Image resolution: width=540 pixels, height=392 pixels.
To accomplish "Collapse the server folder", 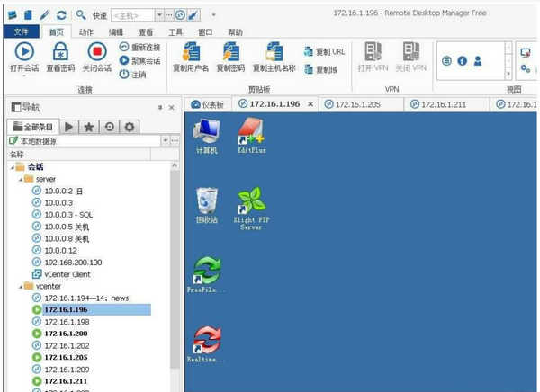I will (x=21, y=179).
